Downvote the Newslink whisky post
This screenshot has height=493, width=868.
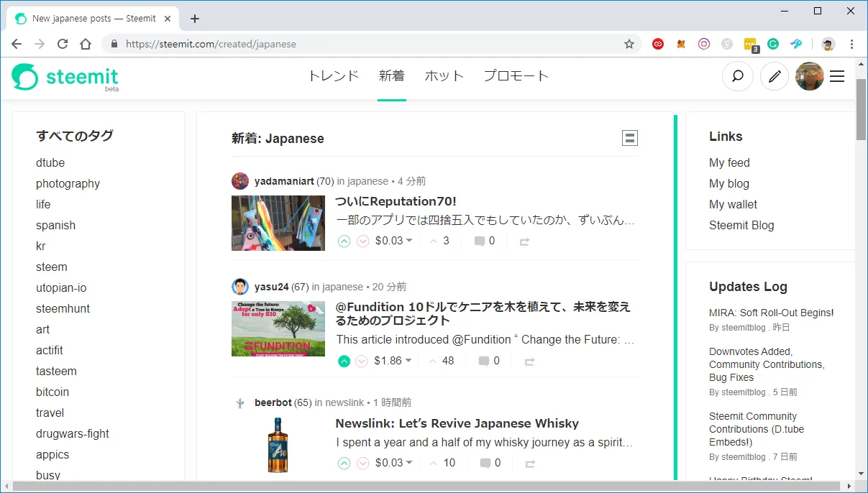click(x=362, y=463)
